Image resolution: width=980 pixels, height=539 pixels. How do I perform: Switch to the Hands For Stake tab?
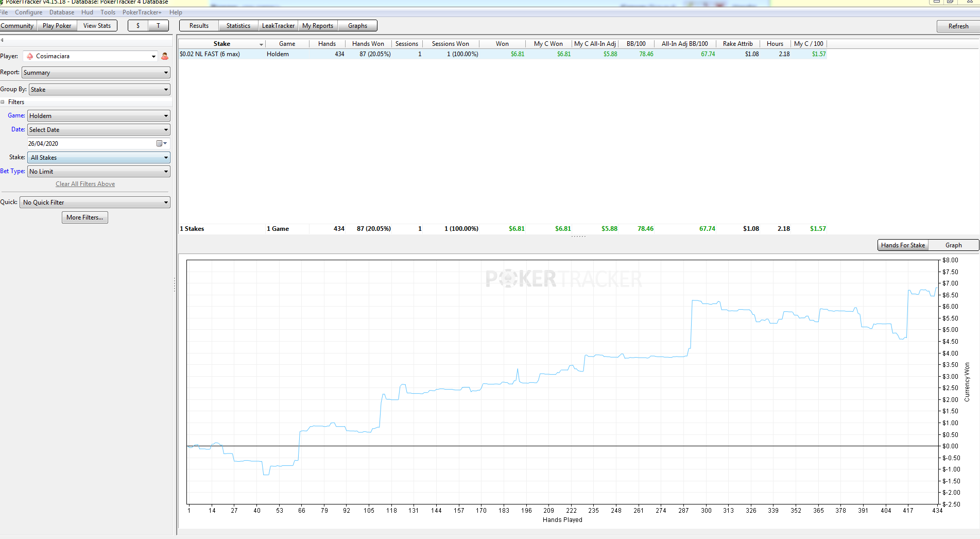(903, 245)
